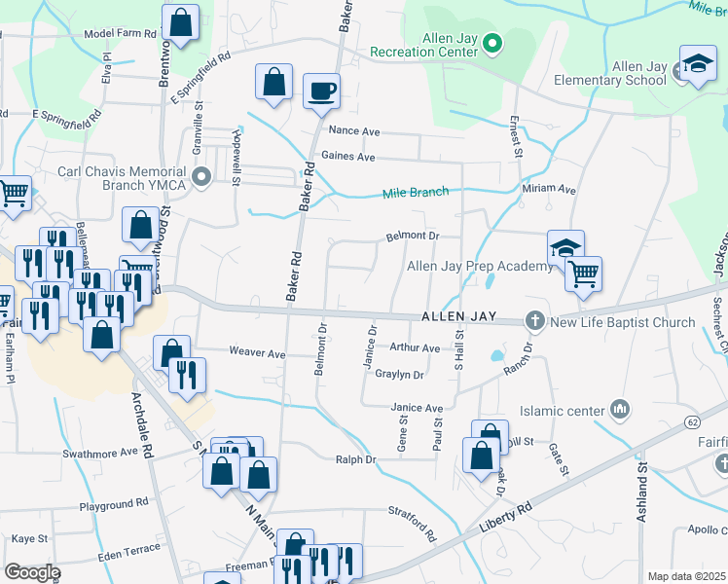Click the Miriam Ave street label

click(x=549, y=189)
